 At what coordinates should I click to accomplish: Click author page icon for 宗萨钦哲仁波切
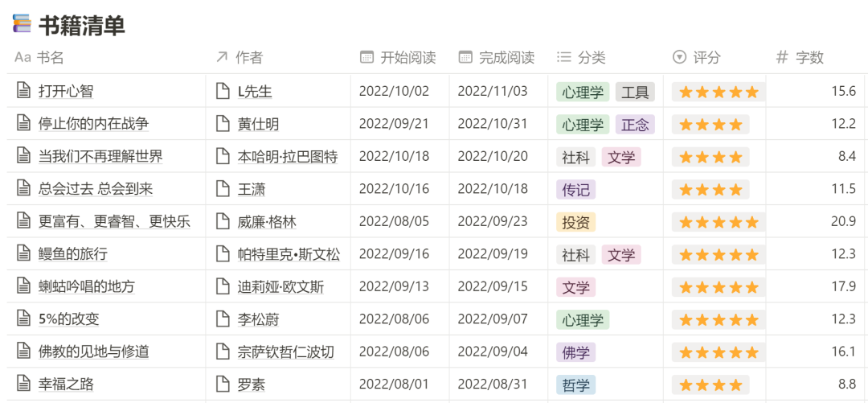tap(223, 352)
